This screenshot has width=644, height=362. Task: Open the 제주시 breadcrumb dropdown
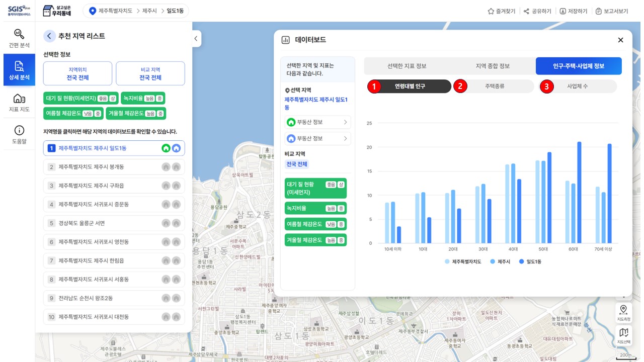click(149, 11)
